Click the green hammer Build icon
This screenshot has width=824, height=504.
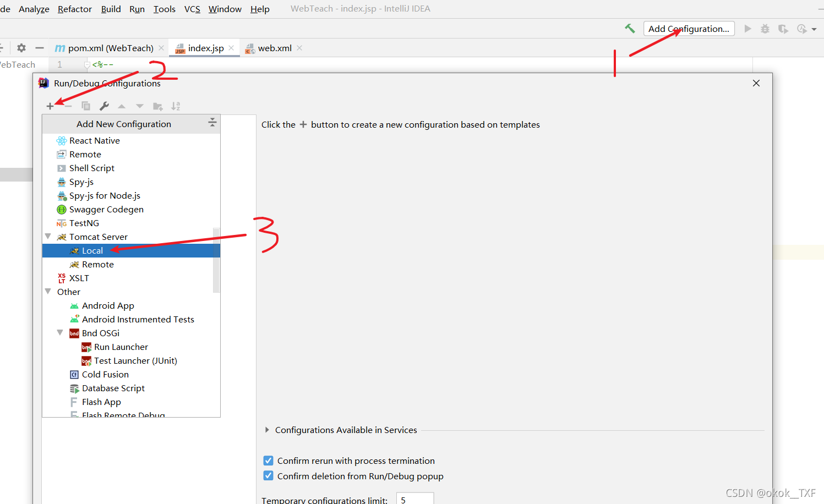point(630,29)
